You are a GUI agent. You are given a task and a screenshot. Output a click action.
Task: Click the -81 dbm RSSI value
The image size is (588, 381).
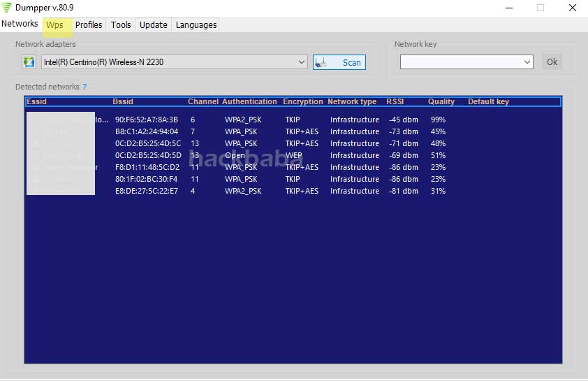[x=404, y=191]
